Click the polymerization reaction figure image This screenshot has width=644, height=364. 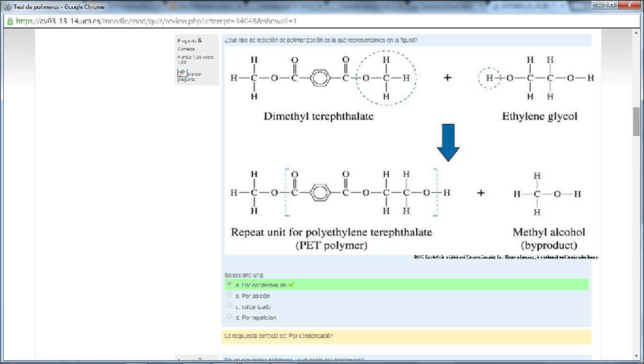[411, 154]
